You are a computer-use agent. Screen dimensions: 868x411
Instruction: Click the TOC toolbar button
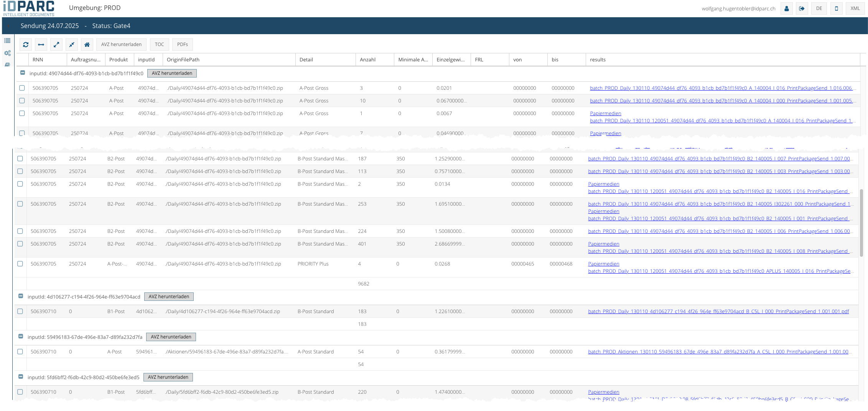coord(159,45)
